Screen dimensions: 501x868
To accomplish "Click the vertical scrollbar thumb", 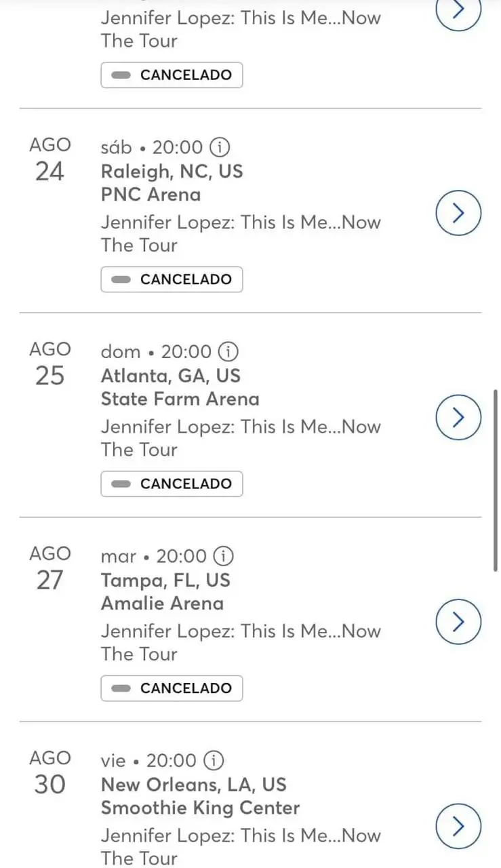I will point(497,480).
